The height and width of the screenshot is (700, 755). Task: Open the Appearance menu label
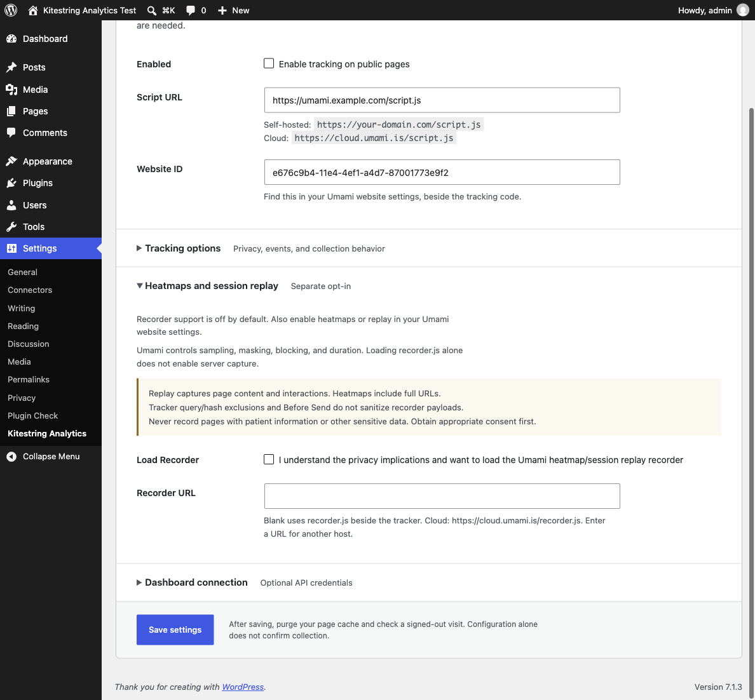pyautogui.click(x=48, y=161)
